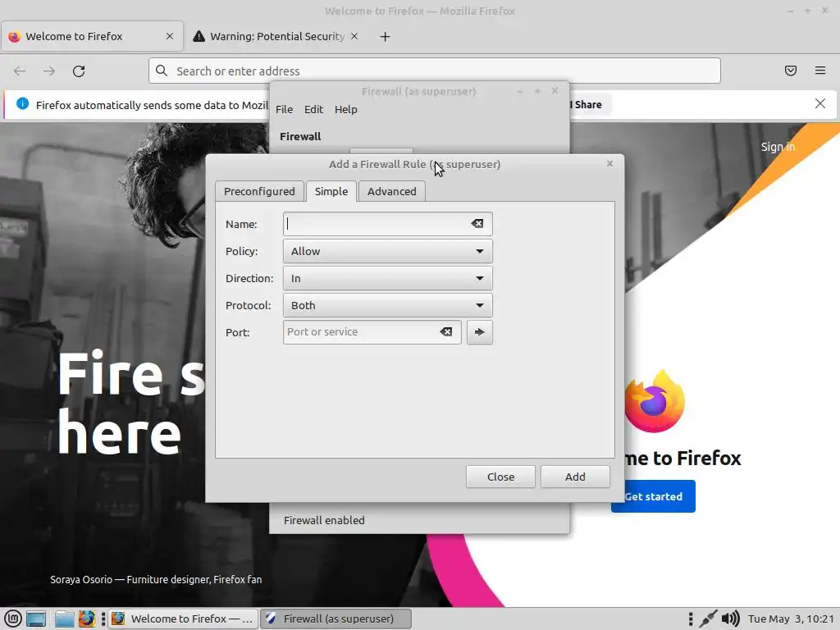Click the Firefox address search bar
Screen dimensions: 840x630
click(x=435, y=71)
